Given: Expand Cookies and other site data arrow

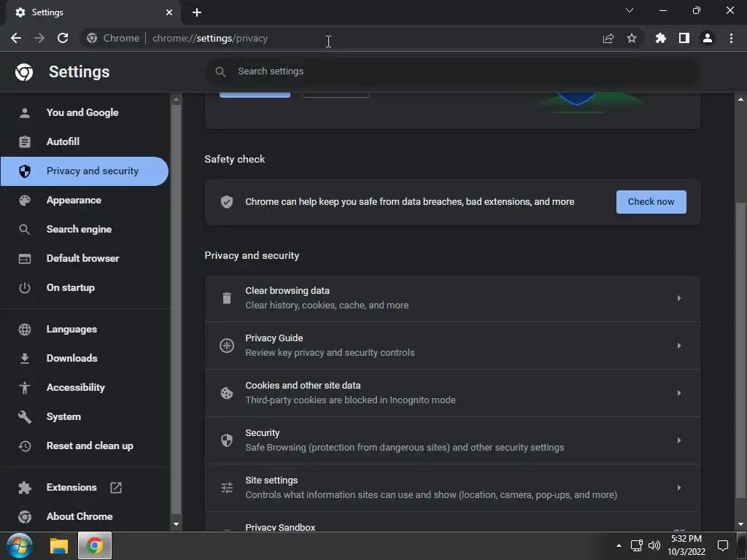Looking at the screenshot, I should click(x=679, y=393).
